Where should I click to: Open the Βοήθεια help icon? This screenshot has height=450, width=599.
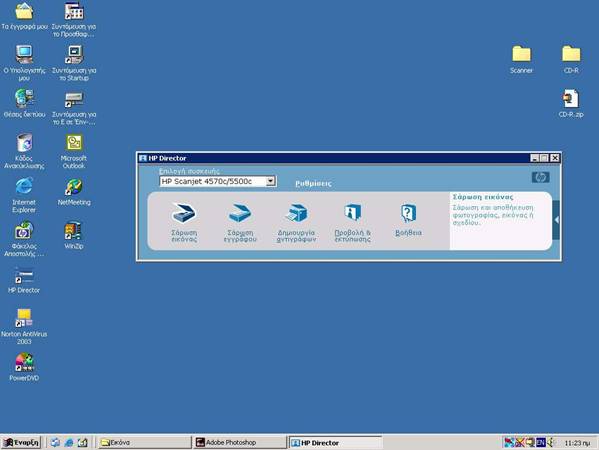(408, 213)
